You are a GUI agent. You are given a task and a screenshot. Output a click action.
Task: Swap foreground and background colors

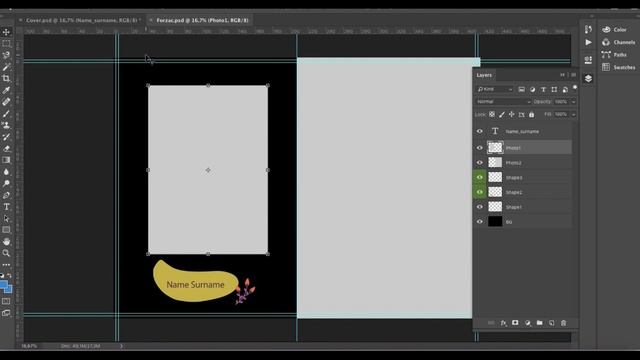(10, 276)
